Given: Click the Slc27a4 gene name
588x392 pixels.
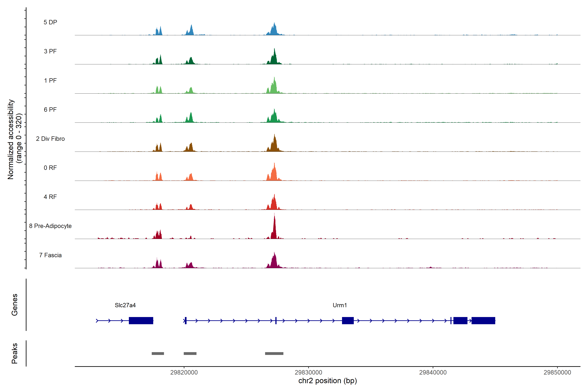Looking at the screenshot, I should click(x=125, y=305).
